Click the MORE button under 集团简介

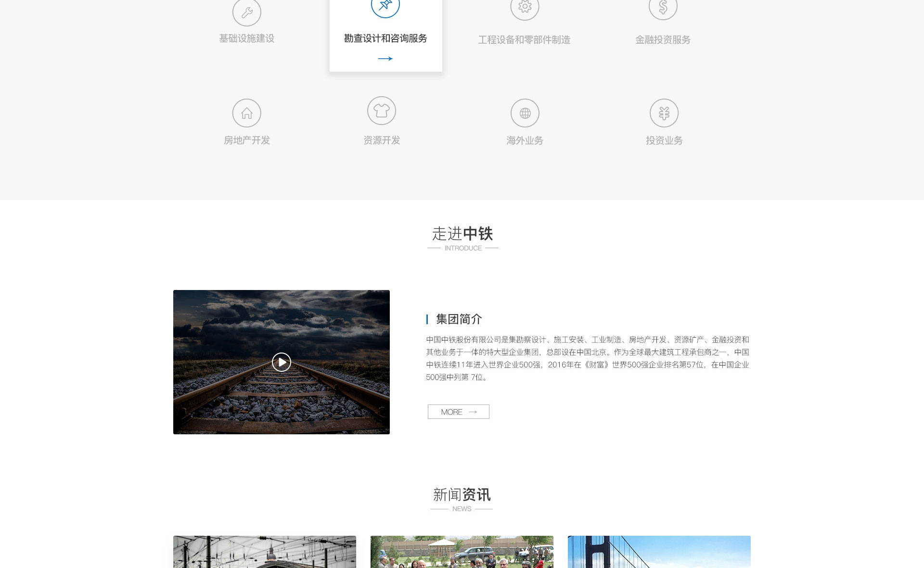point(459,412)
